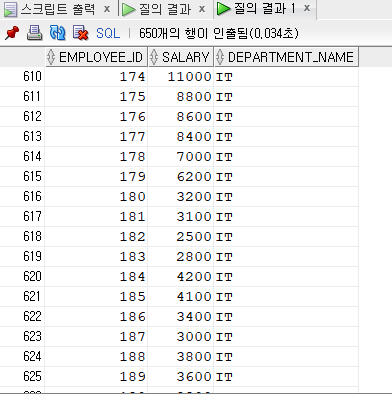Click the script output tab icon
The height and width of the screenshot is (394, 392).
(x=10, y=9)
